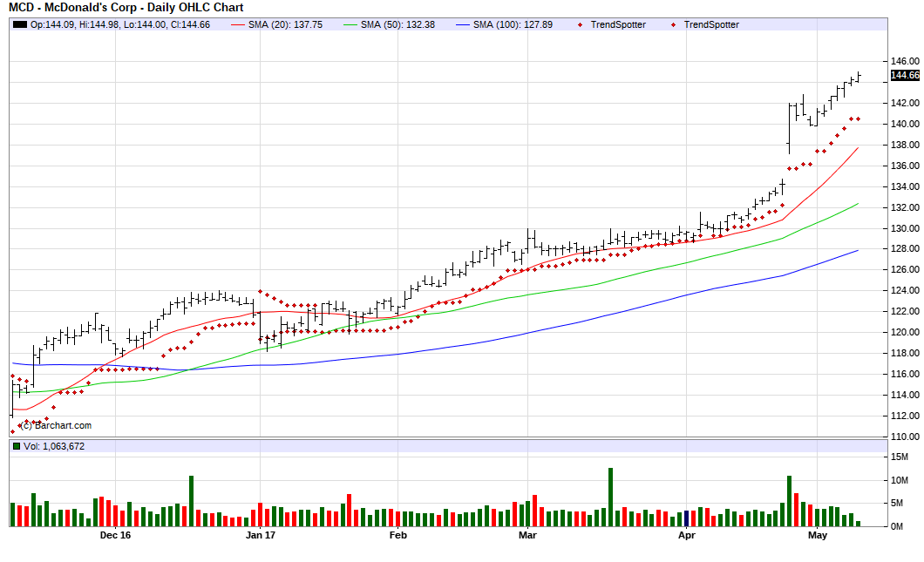Viewport: 924px width, 562px height.
Task: Click the dark blue volume bar near Apr
Action: [x=687, y=518]
